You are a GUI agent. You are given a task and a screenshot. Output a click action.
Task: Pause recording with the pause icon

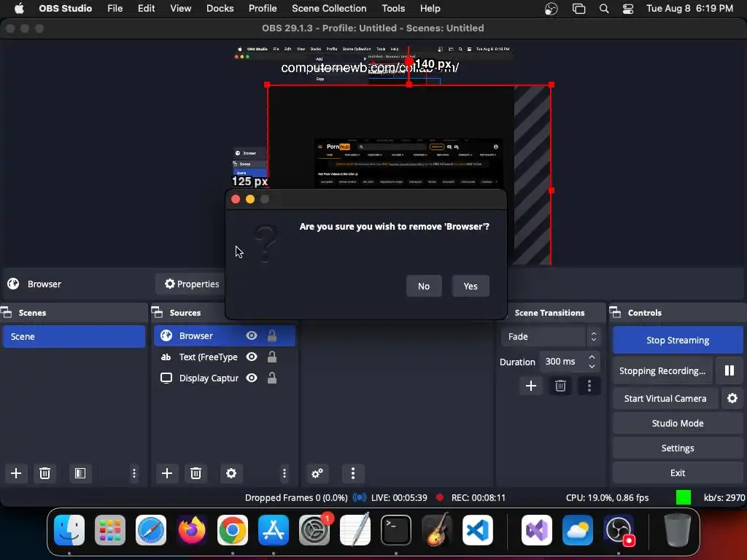tap(729, 370)
